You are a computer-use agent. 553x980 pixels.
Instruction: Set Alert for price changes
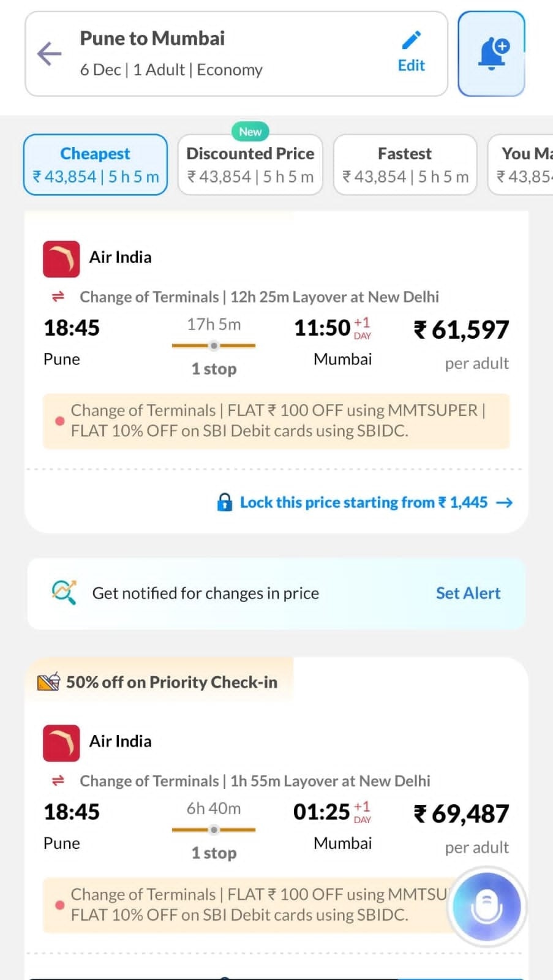click(x=468, y=593)
